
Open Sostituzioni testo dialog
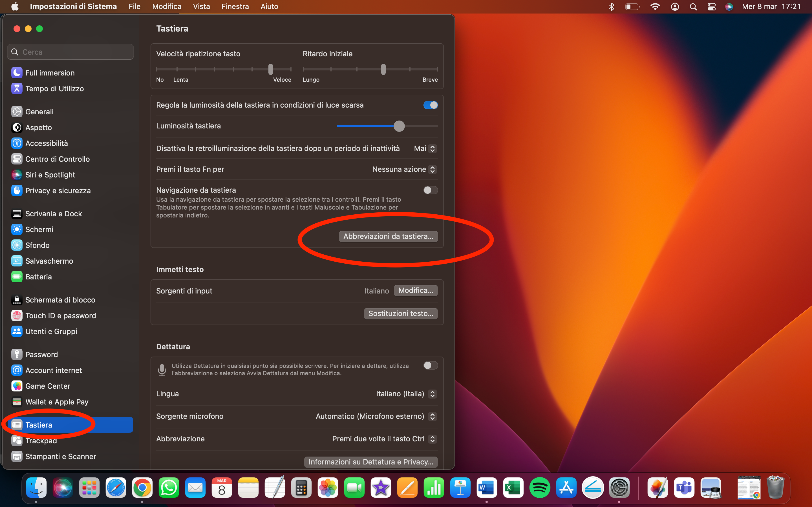[x=401, y=313]
